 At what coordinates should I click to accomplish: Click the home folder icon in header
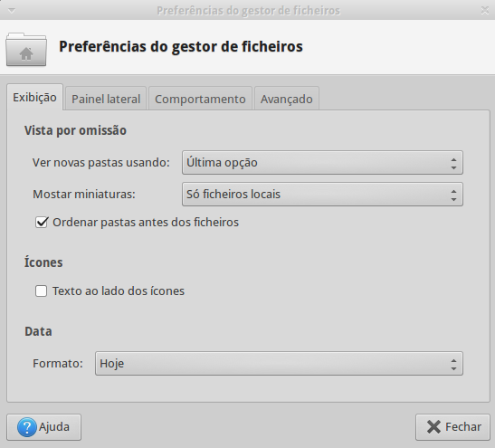pyautogui.click(x=26, y=49)
